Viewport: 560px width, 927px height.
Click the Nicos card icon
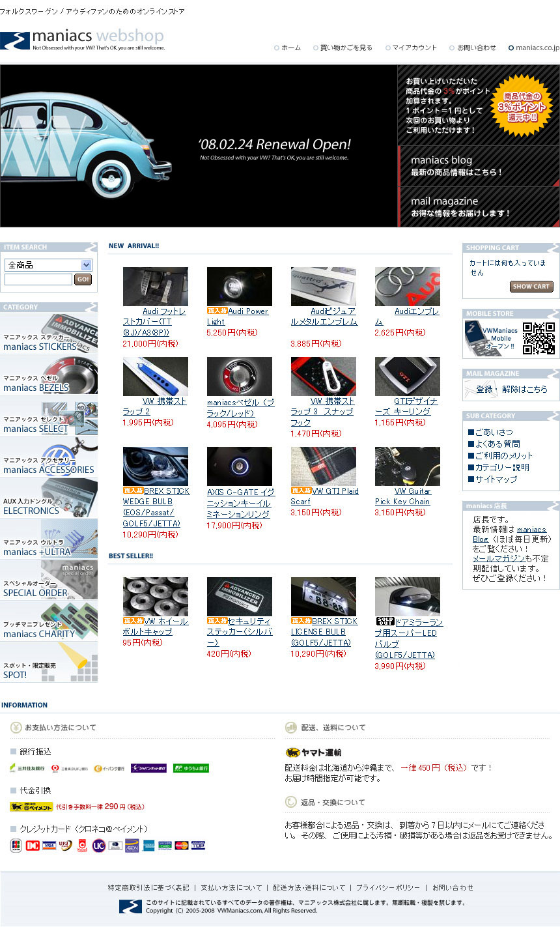[x=82, y=846]
